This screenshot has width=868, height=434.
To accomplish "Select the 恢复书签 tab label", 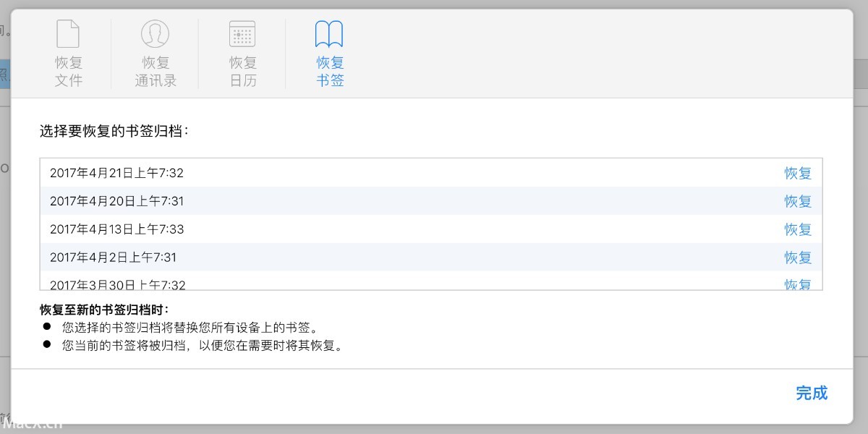I will [x=330, y=72].
